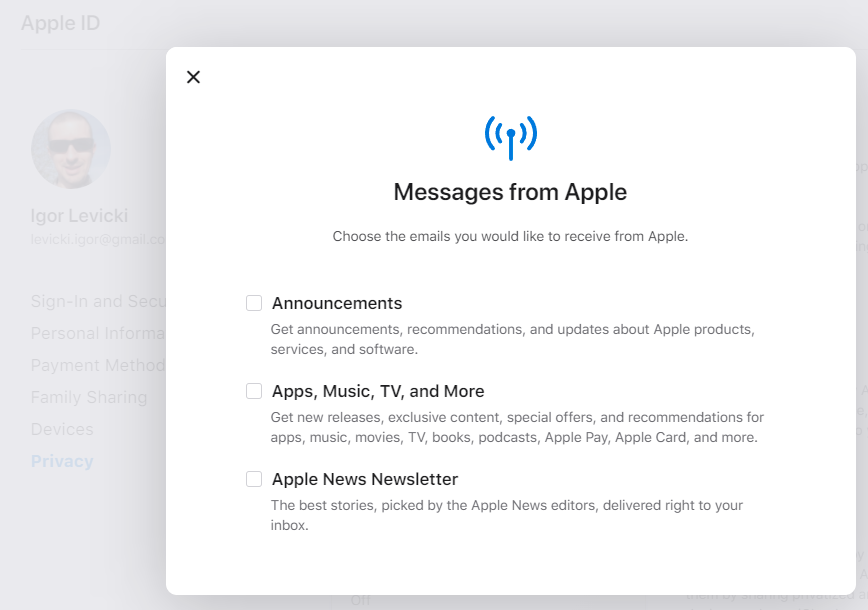Click the Igor Levicki profile photo
Viewport: 868px width, 610px height.
[x=71, y=149]
